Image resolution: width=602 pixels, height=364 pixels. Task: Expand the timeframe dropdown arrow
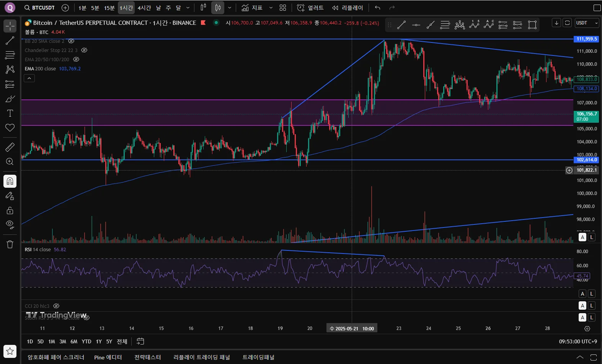pyautogui.click(x=188, y=8)
